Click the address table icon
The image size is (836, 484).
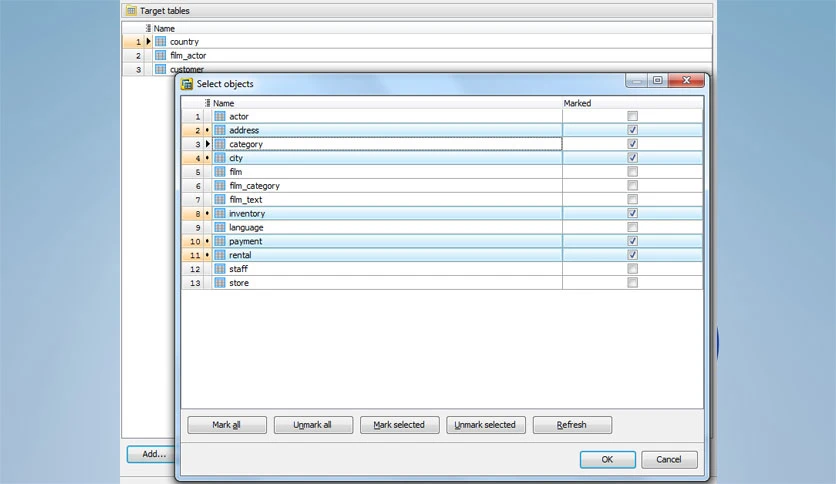(x=220, y=130)
